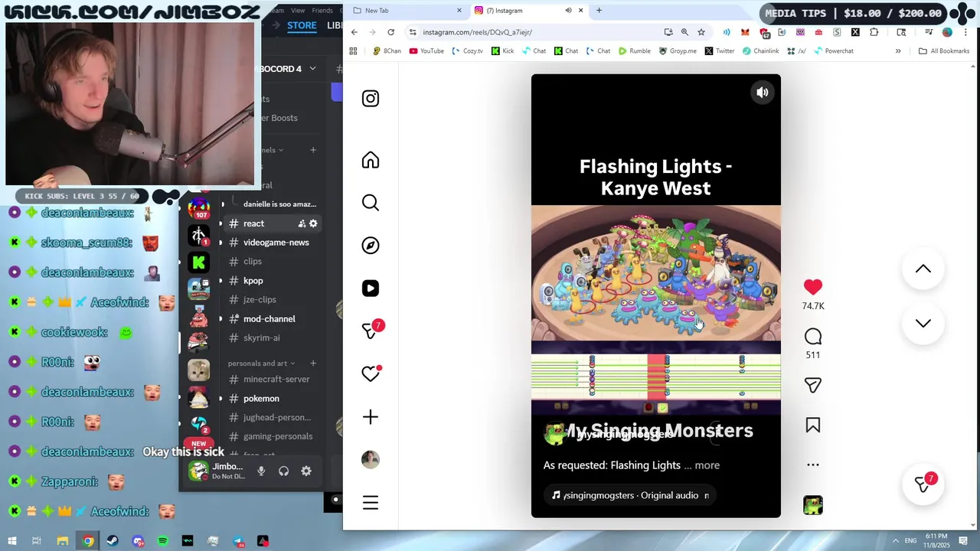
Task: Open Instagram hamburger More menu
Action: (371, 503)
